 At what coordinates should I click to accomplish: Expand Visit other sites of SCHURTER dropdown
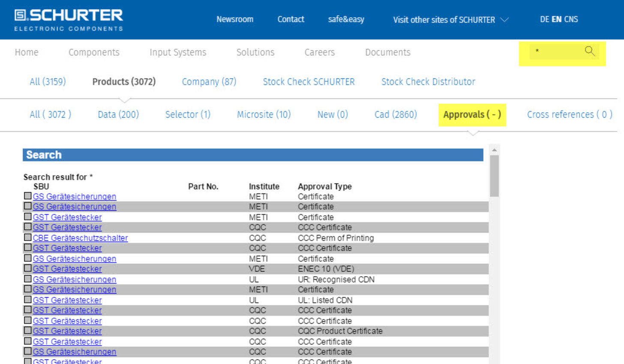click(450, 20)
